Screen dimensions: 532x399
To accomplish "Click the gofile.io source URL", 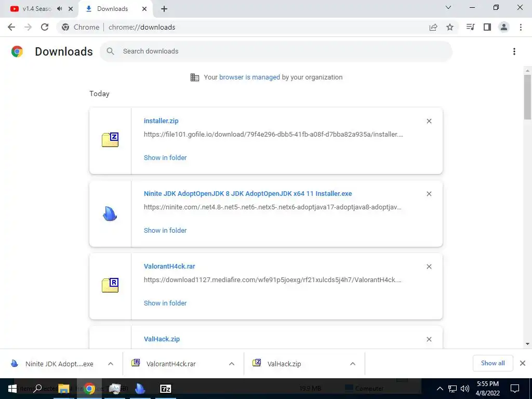I will (273, 135).
